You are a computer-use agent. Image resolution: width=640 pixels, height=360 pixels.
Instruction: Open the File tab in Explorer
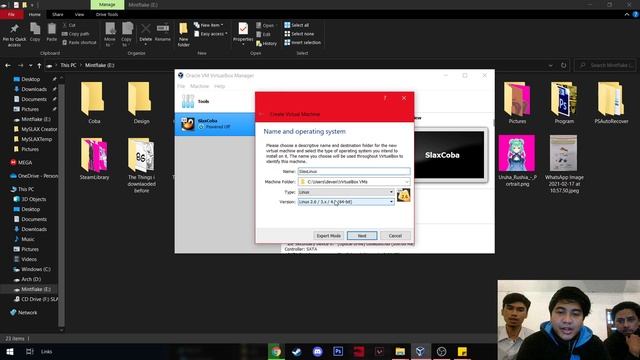click(x=11, y=14)
